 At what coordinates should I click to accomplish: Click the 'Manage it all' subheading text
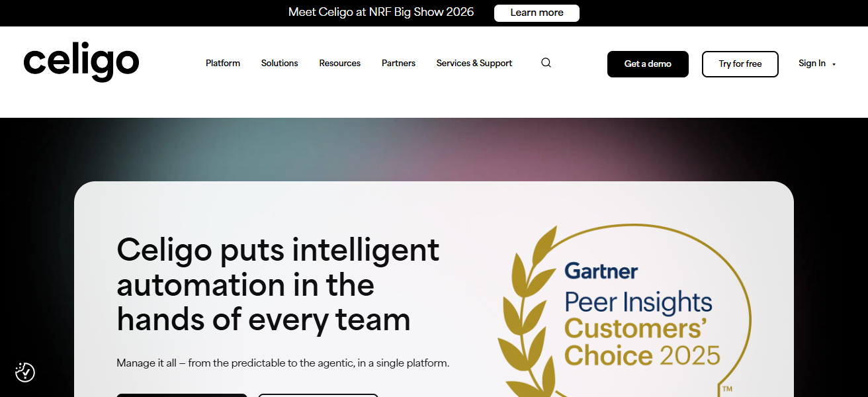pyautogui.click(x=282, y=363)
